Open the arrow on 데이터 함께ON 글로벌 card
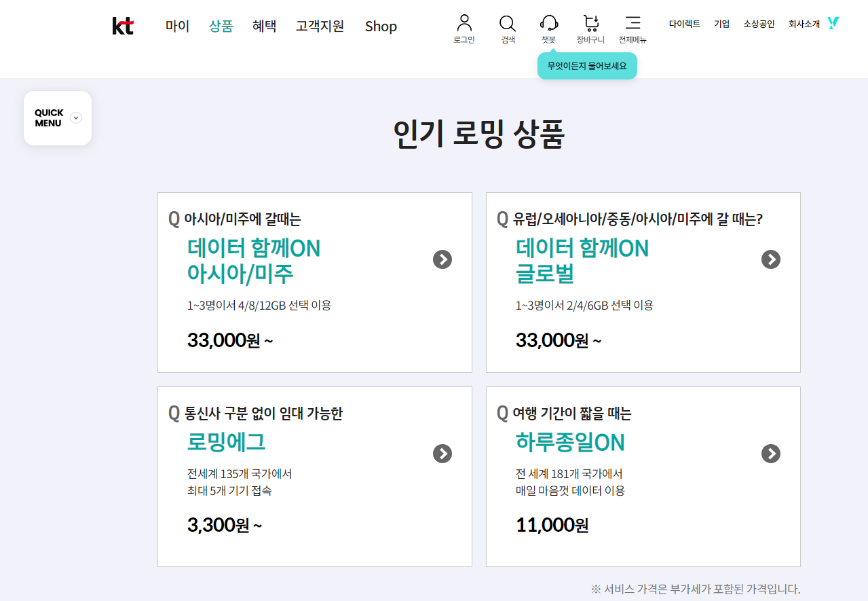Screen dimensions: 868x601 click(770, 259)
